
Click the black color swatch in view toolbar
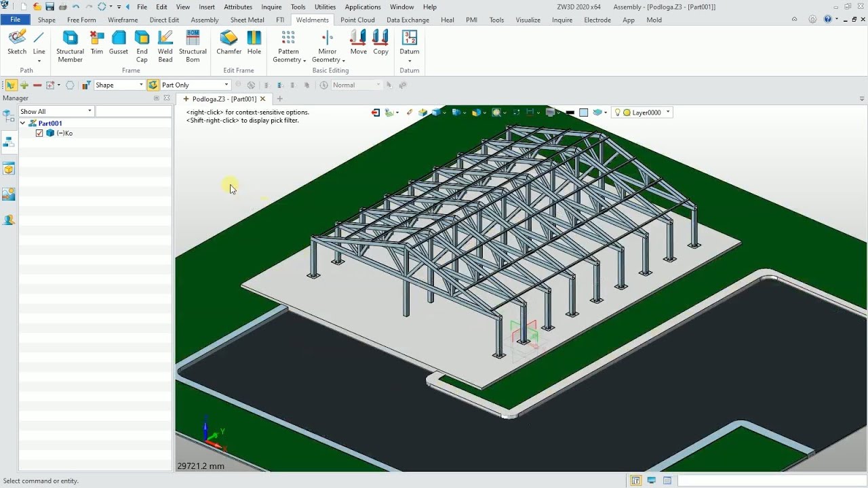pos(570,113)
